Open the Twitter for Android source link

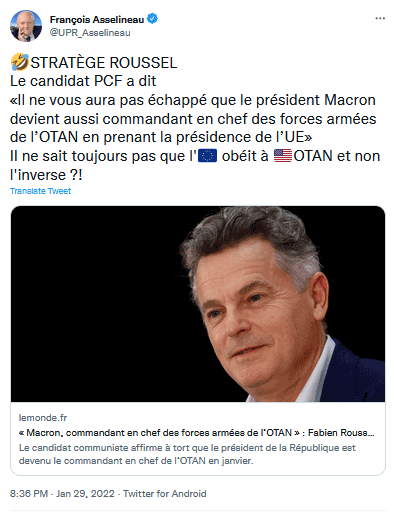165,493
